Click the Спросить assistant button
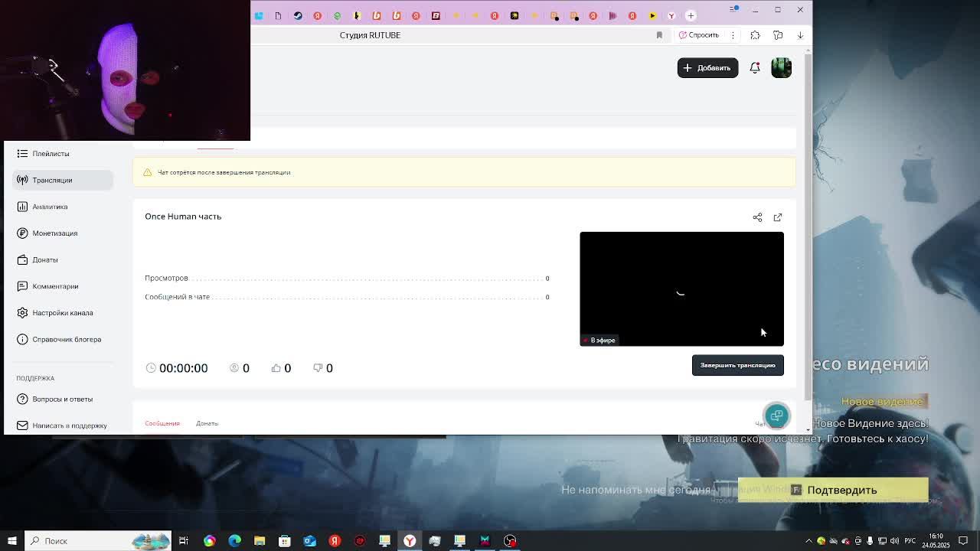The width and height of the screenshot is (980, 551). 699,35
